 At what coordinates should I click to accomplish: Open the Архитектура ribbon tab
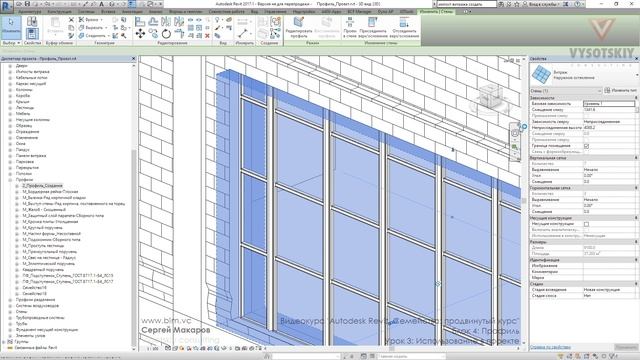coord(29,12)
